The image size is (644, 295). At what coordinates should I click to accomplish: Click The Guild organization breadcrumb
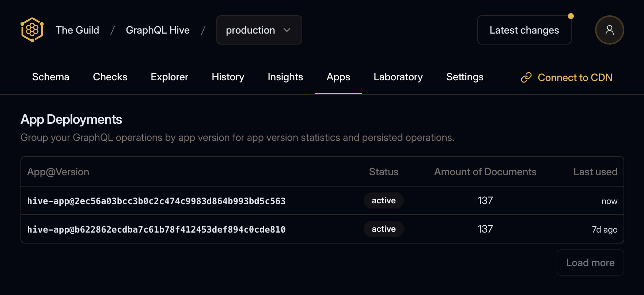click(77, 30)
